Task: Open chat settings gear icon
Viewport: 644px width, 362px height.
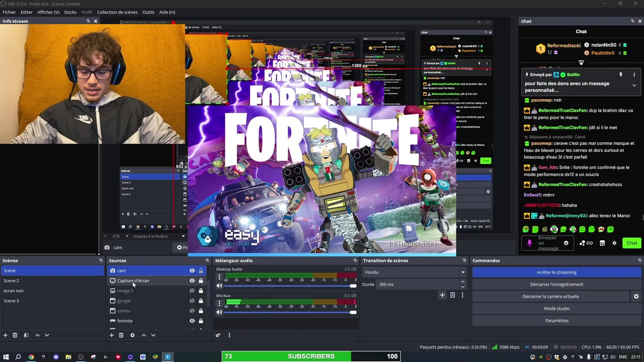Action: tap(614, 243)
